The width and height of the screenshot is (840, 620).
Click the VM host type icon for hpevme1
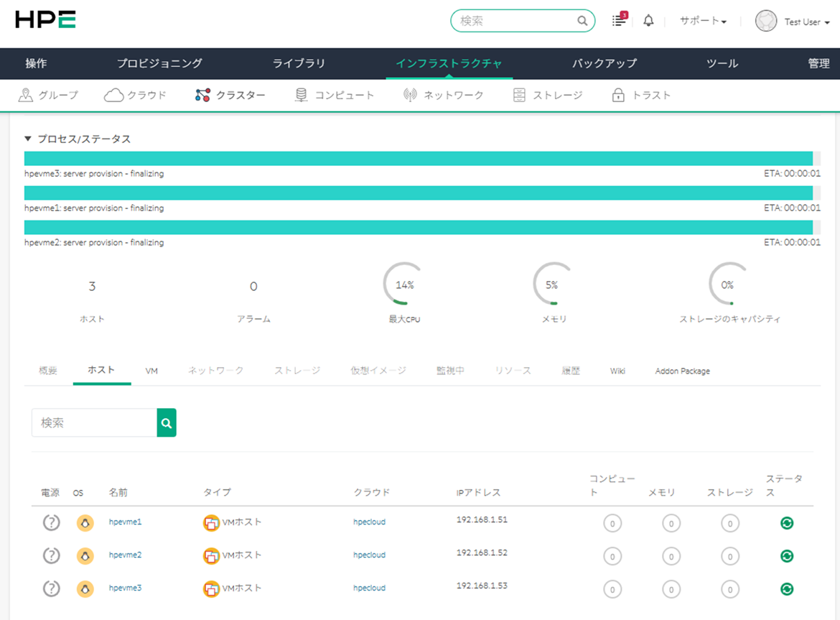[211, 523]
